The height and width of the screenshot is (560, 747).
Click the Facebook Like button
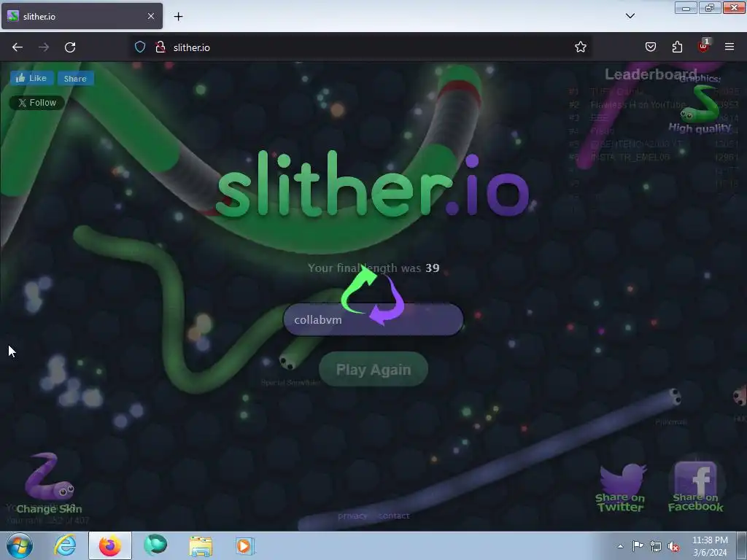tap(32, 78)
